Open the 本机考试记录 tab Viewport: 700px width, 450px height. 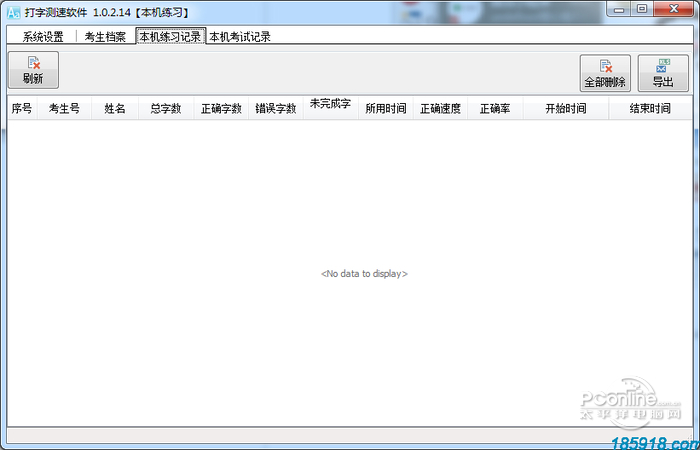click(x=240, y=37)
